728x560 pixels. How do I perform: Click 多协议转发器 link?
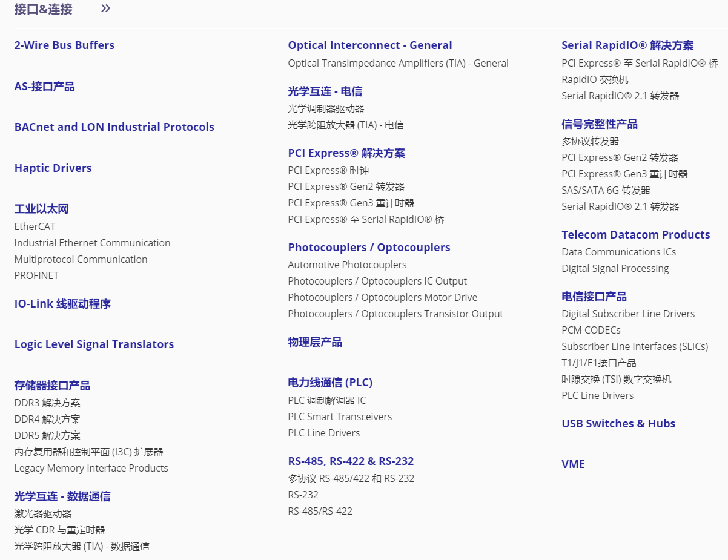591,142
